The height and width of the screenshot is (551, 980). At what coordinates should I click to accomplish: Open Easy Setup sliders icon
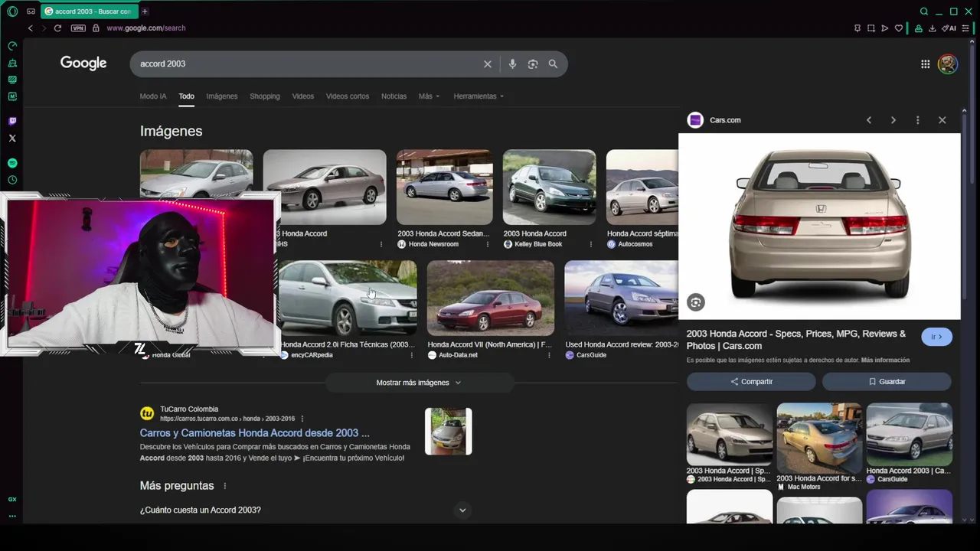point(965,28)
